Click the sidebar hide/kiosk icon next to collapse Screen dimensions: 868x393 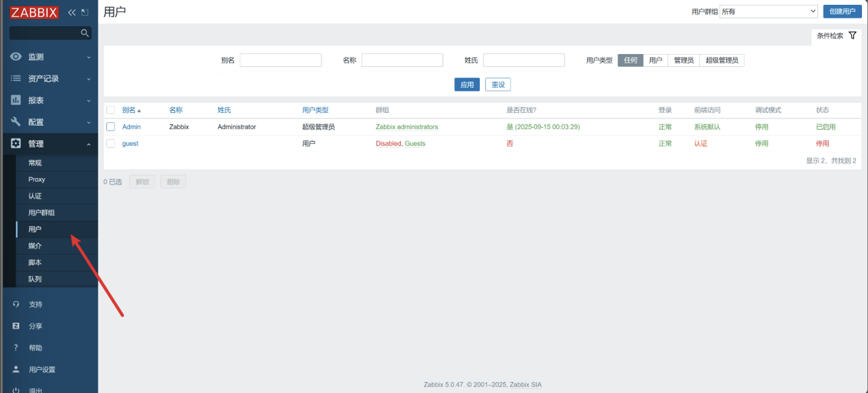pos(84,12)
